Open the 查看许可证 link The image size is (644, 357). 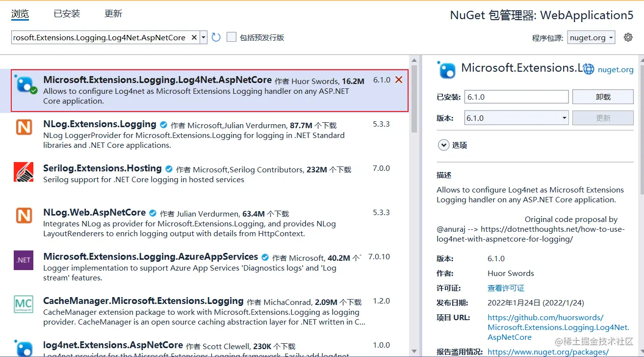pyautogui.click(x=506, y=288)
